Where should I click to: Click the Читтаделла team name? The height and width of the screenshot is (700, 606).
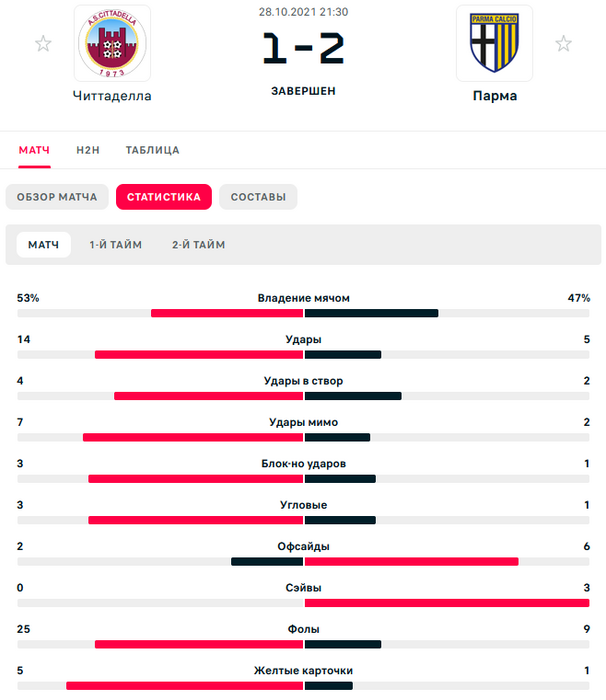pyautogui.click(x=112, y=97)
